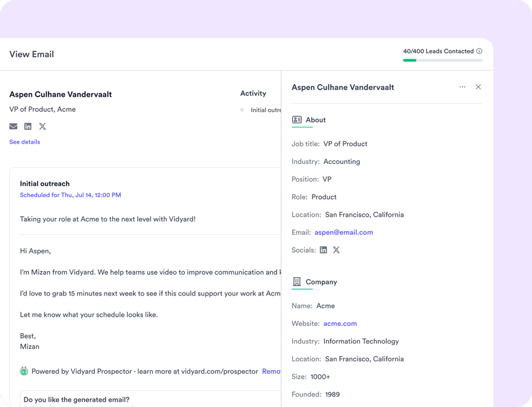Click the Remove link beside Powered by Vidyard
Viewport: 532px width, 407px height.
(x=271, y=371)
